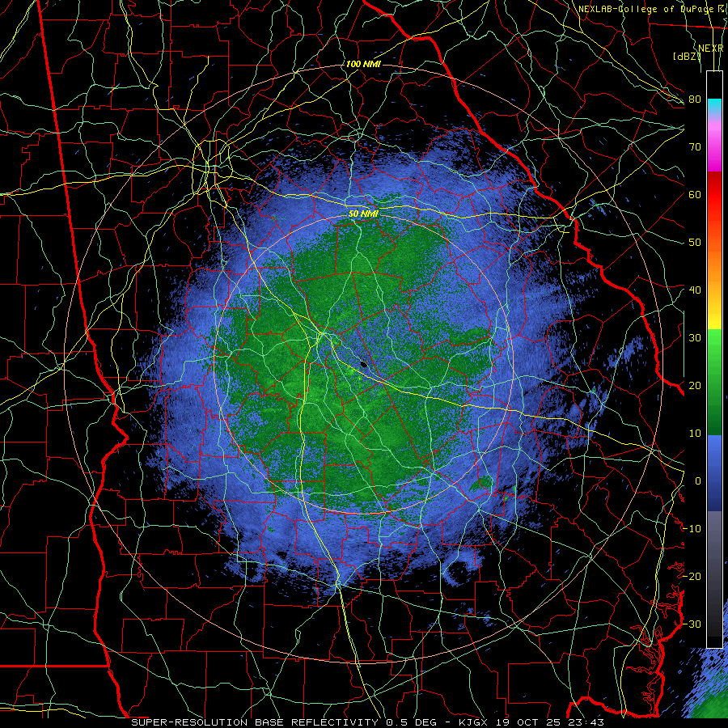
Task: Click the -20 dBZ scale label
Action: (692, 577)
